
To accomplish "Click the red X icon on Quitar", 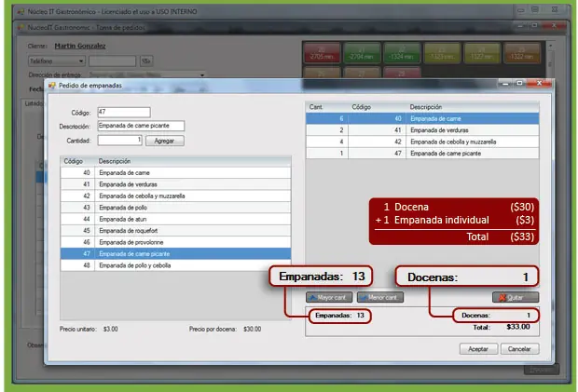I will 502,297.
